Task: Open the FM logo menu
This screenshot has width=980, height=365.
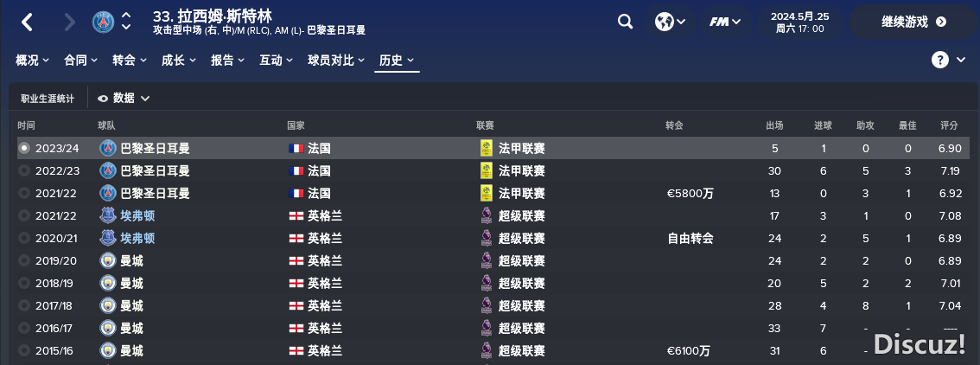Action: click(726, 22)
